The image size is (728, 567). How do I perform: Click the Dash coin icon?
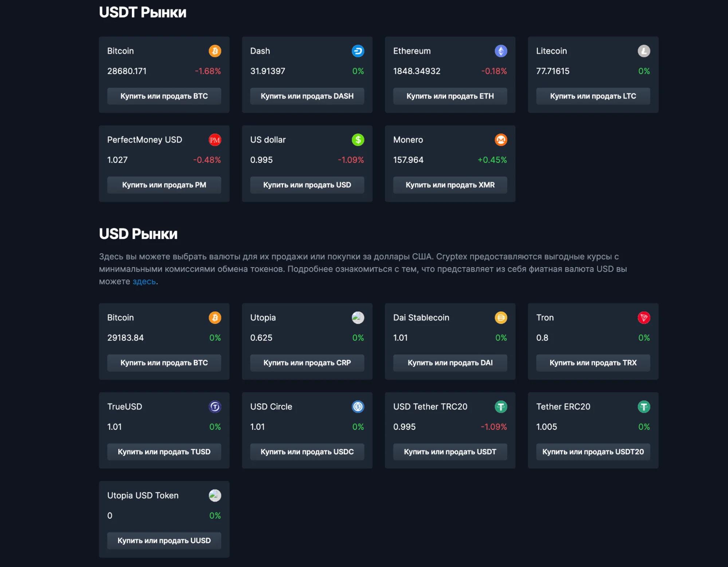coord(358,51)
